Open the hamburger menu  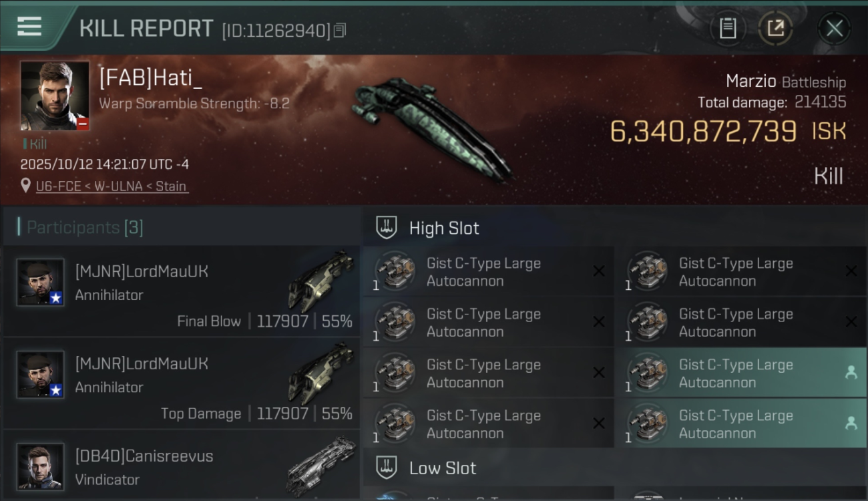click(x=29, y=26)
